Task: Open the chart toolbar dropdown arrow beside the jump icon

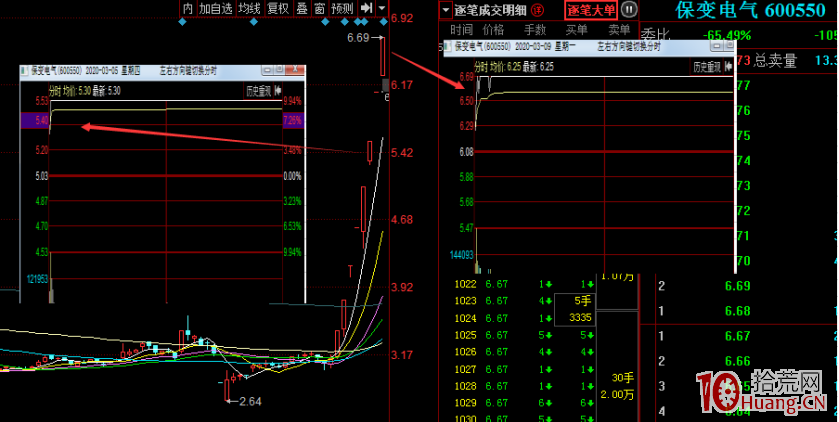Action: coord(382,8)
